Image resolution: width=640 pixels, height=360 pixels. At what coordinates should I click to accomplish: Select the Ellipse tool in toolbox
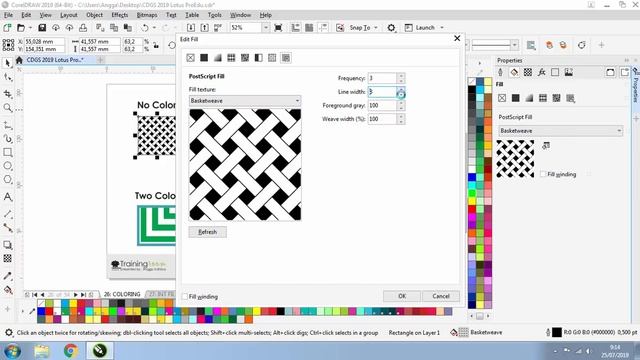[7, 166]
